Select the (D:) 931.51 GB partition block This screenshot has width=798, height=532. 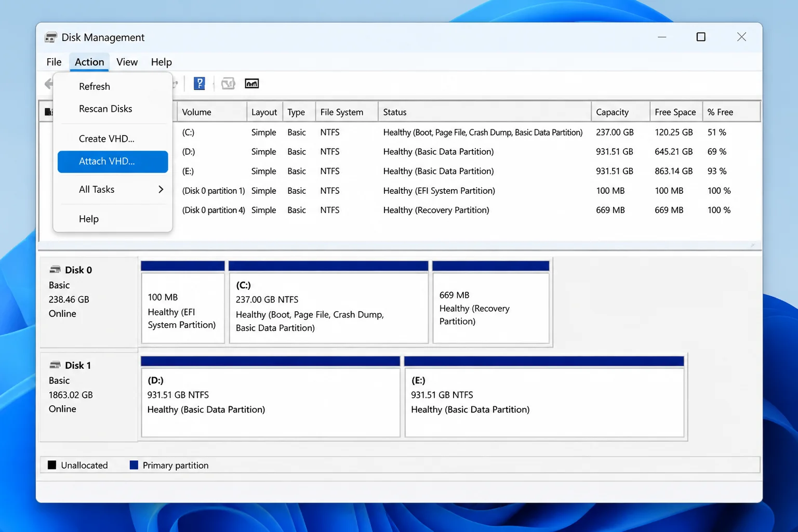click(x=271, y=397)
